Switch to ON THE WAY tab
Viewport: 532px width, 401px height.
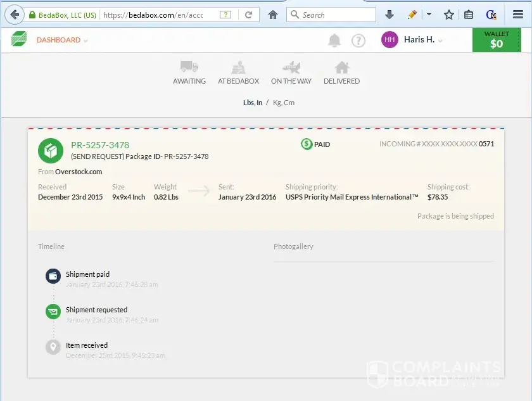[291, 73]
